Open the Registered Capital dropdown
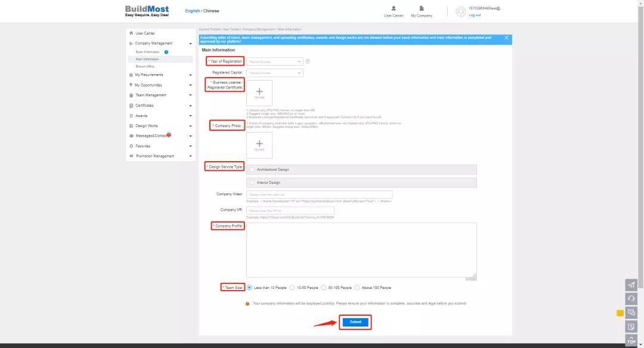Screen dimensions: 644x348 [x=274, y=73]
